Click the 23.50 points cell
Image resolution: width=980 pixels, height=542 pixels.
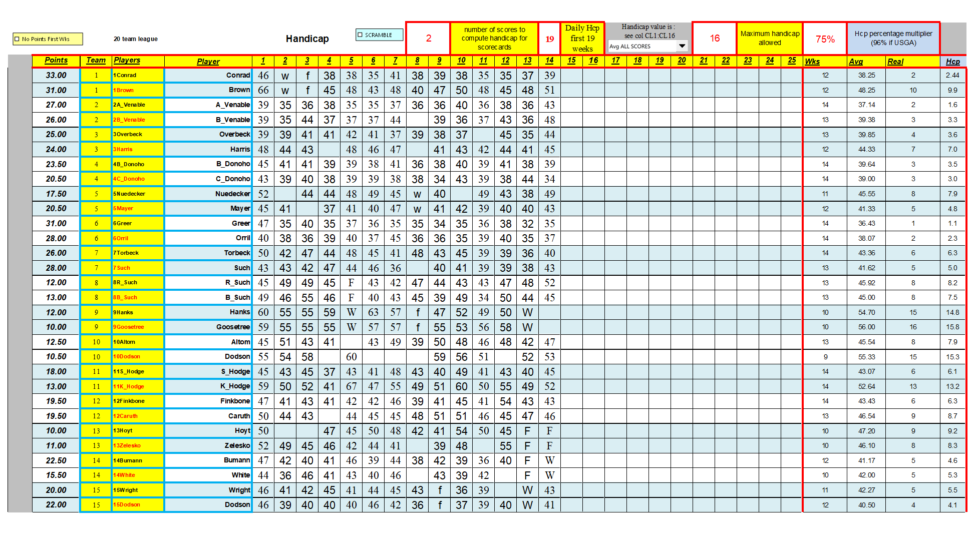click(x=56, y=164)
